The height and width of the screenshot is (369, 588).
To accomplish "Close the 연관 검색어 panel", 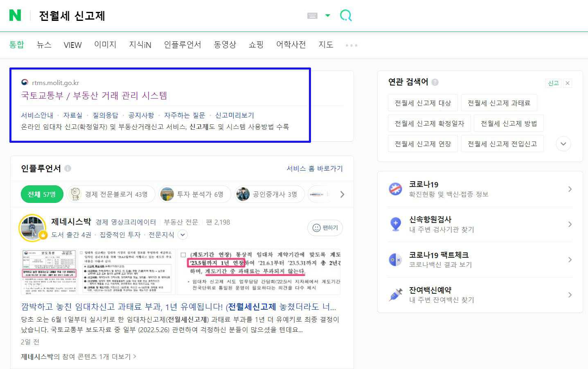I will click(x=568, y=83).
